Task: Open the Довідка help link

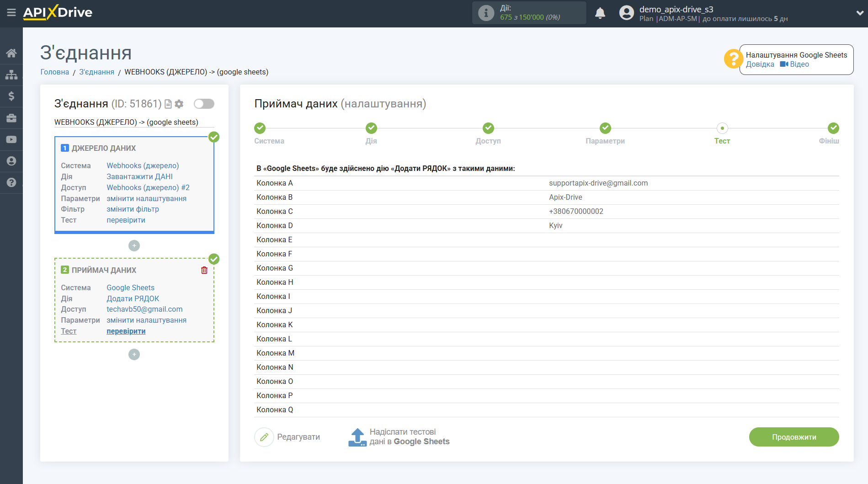Action: tap(760, 64)
